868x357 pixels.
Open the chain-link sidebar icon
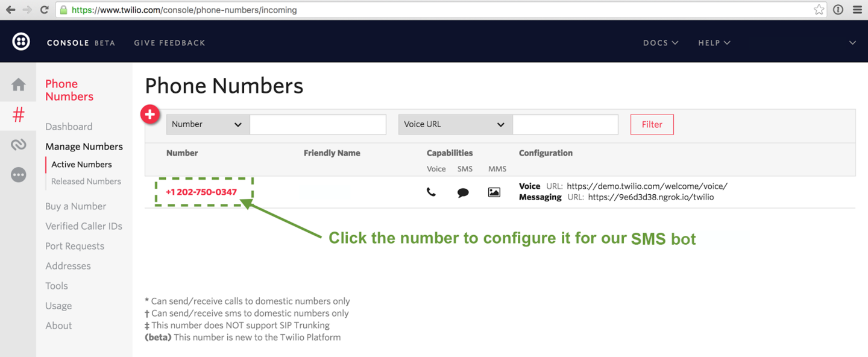(19, 145)
